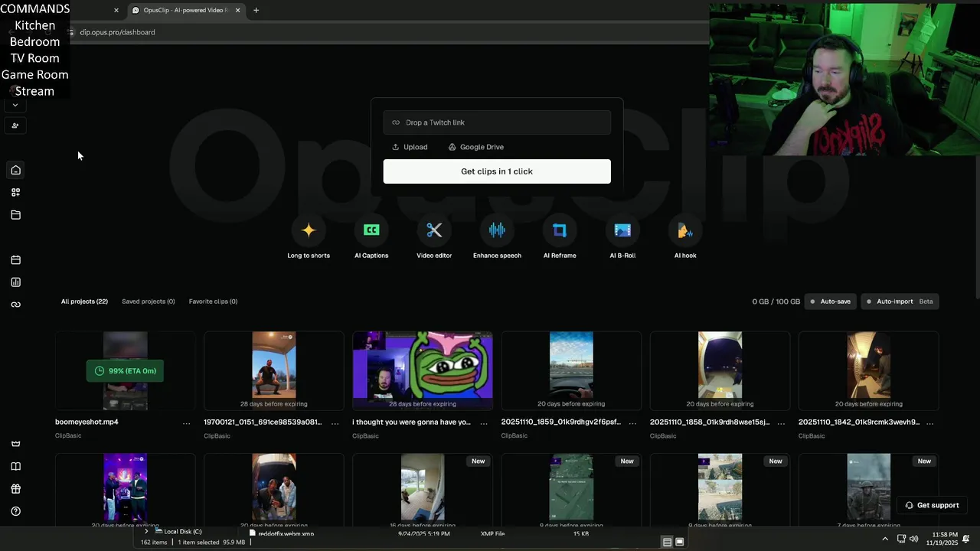The image size is (980, 551).
Task: Toggle the Auto-save option
Action: (831, 302)
